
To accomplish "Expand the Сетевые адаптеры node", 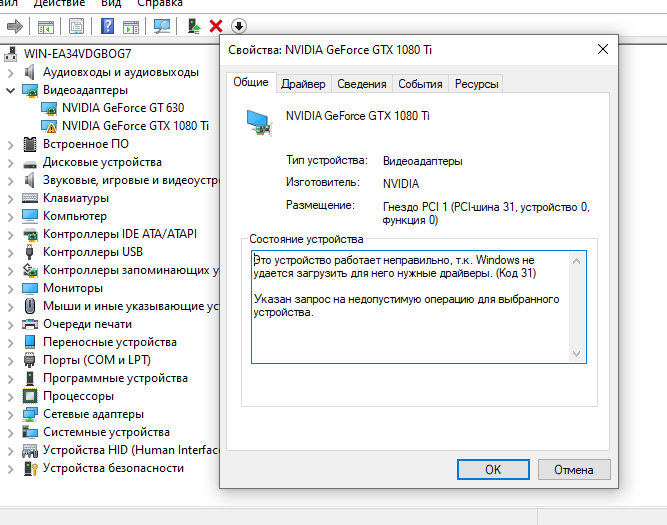I will pyautogui.click(x=11, y=415).
